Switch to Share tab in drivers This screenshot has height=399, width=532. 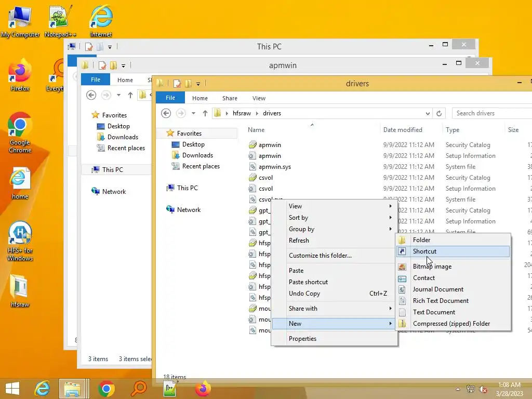click(x=230, y=98)
